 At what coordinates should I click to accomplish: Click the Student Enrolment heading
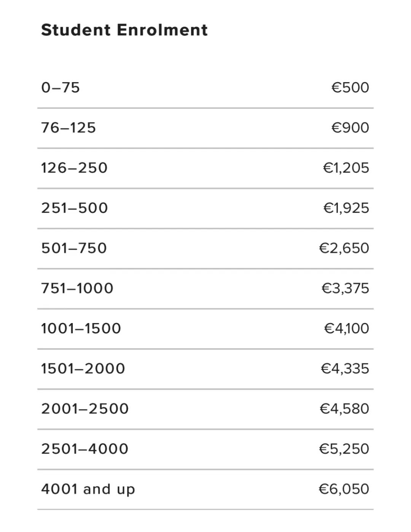[124, 30]
